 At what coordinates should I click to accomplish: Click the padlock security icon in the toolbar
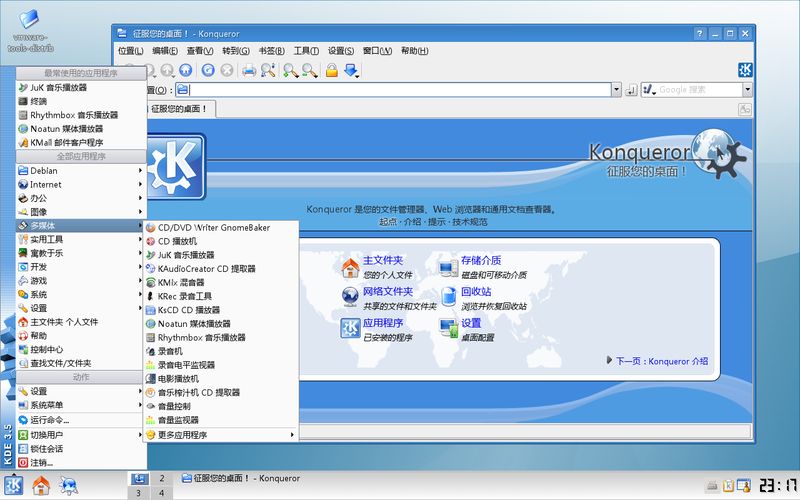click(x=331, y=70)
